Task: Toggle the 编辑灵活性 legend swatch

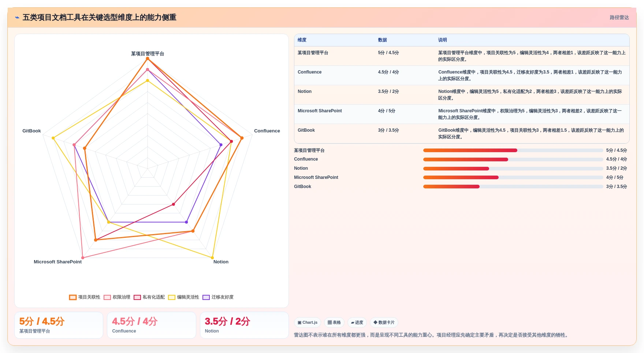Action: (x=172, y=297)
